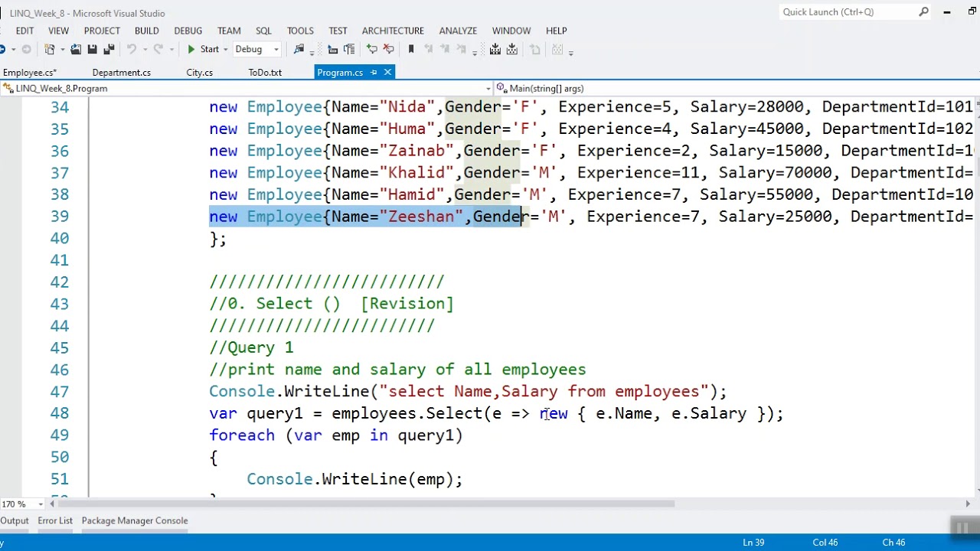Open the TEAM menu

[229, 31]
